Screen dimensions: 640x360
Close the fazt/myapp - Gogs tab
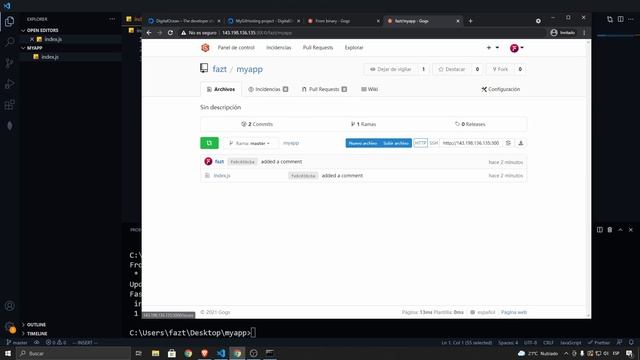coord(458,21)
